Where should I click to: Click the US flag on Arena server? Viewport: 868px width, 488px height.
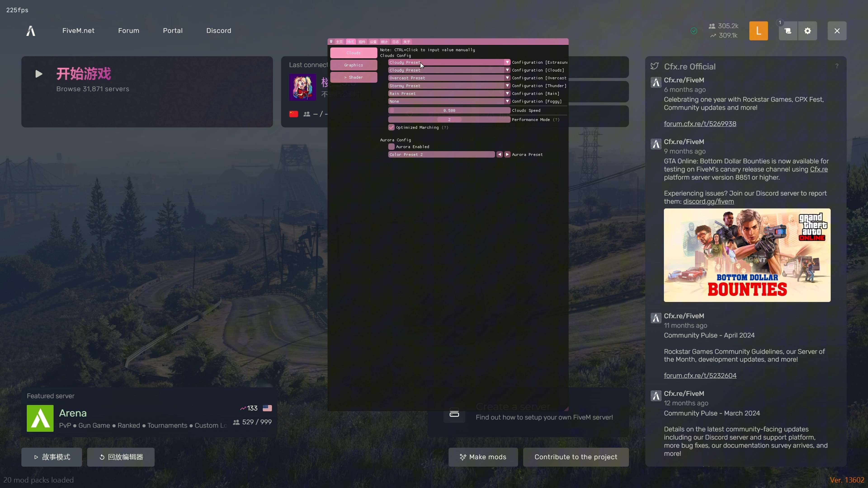(267, 408)
